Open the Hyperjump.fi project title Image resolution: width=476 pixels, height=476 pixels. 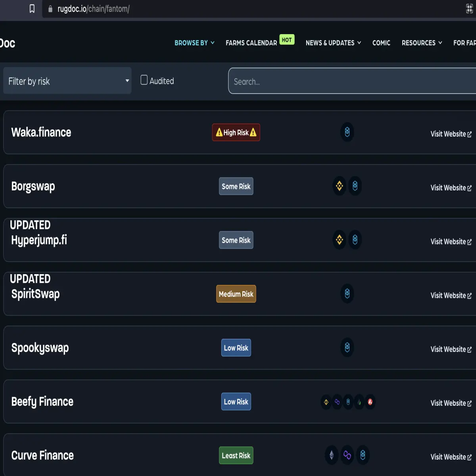tap(39, 240)
